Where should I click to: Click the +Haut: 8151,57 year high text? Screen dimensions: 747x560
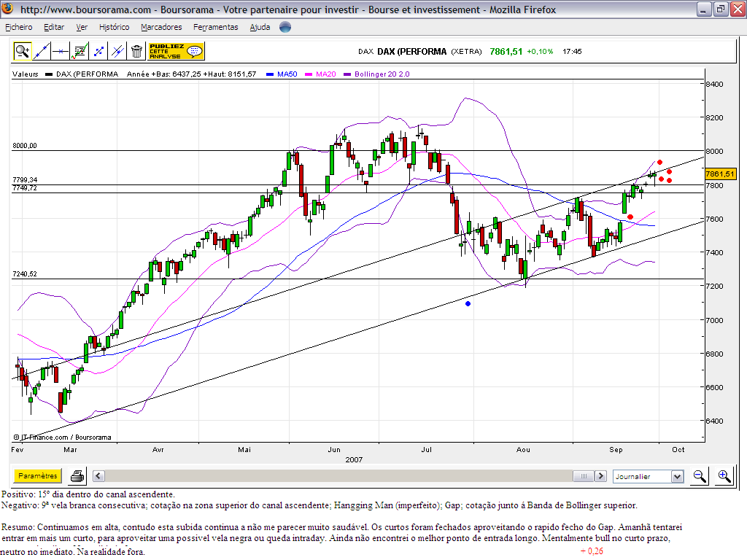pyautogui.click(x=230, y=74)
